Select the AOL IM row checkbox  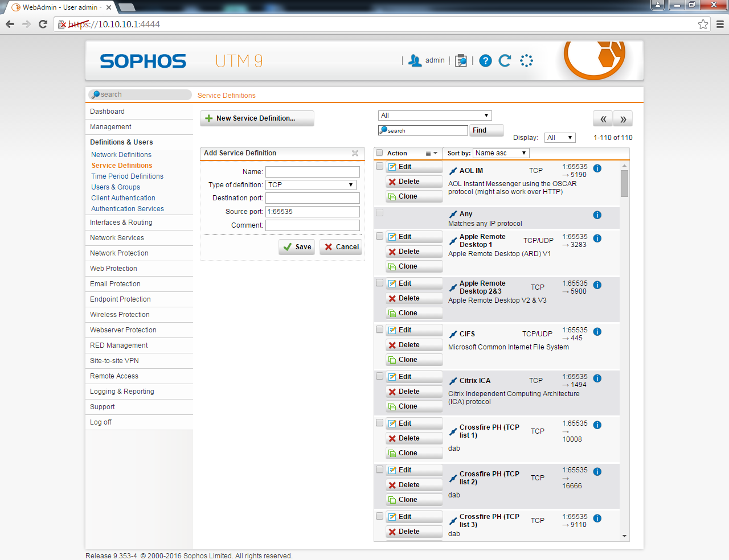379,166
